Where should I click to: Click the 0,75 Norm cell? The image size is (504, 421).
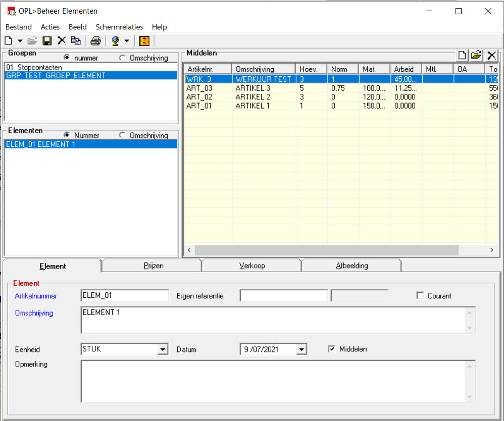tap(343, 88)
